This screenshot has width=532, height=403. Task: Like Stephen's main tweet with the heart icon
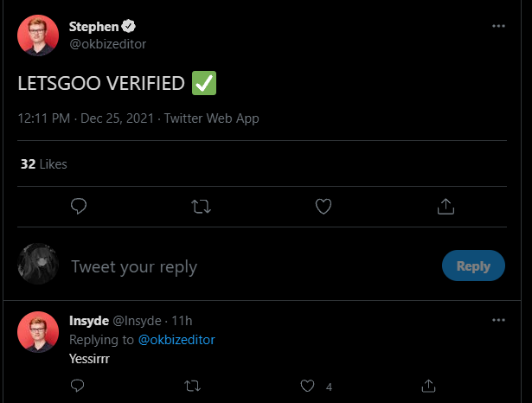pos(324,206)
